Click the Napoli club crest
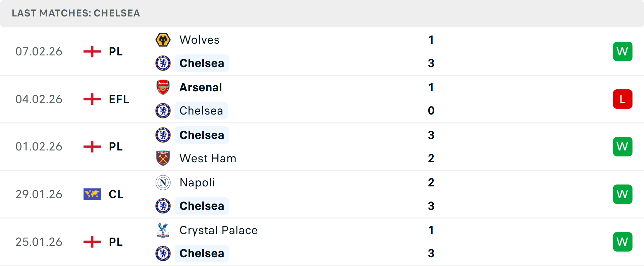 tap(163, 183)
